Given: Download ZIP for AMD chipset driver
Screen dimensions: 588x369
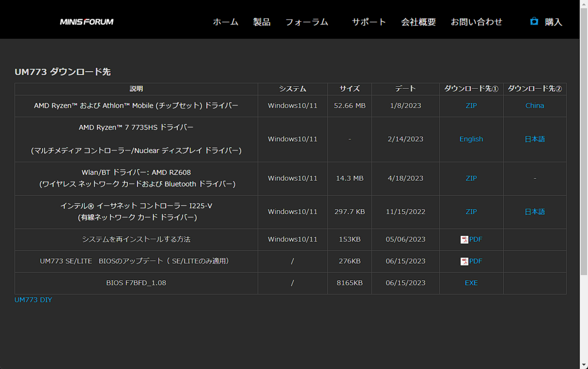Looking at the screenshot, I should (471, 106).
